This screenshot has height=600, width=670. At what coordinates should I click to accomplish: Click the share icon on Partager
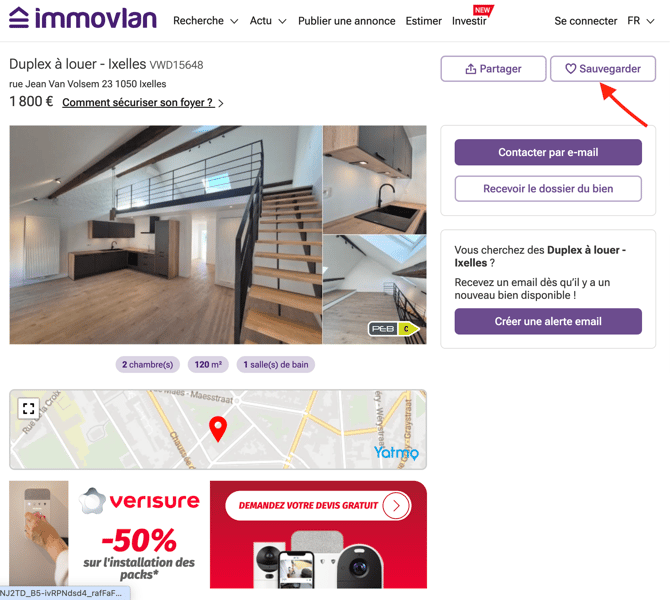[470, 69]
